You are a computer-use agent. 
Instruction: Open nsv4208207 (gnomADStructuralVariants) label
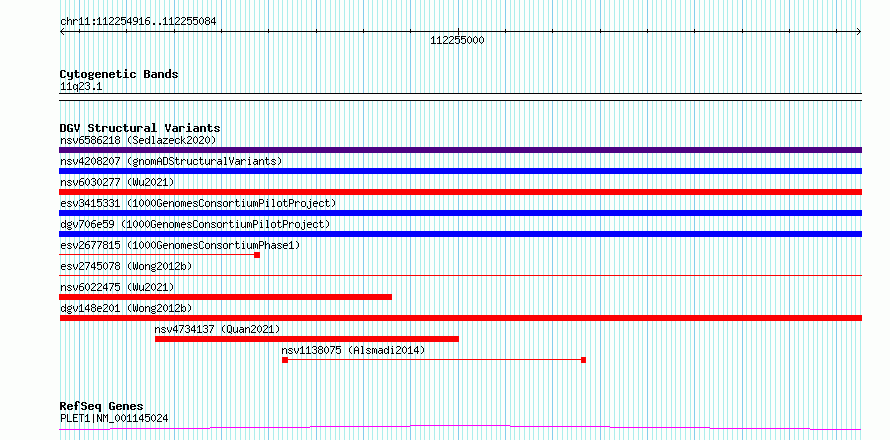point(171,161)
